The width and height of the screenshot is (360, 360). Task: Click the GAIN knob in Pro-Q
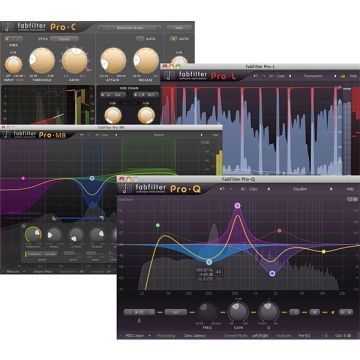238,312
